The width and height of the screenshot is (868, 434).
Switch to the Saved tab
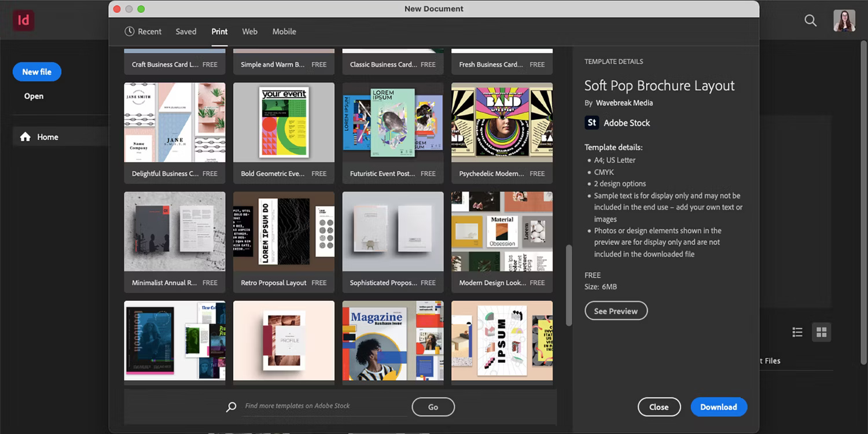[x=186, y=32]
